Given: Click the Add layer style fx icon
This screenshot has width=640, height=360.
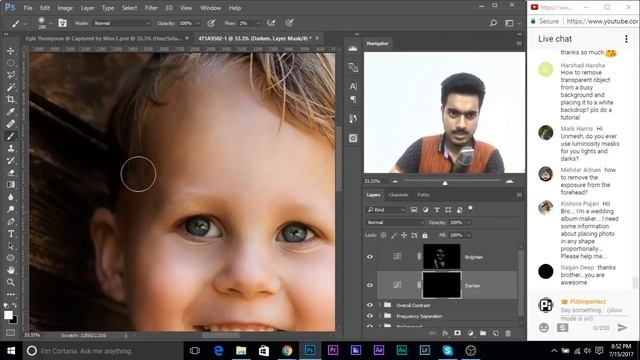Looking at the screenshot, I should click(x=444, y=333).
